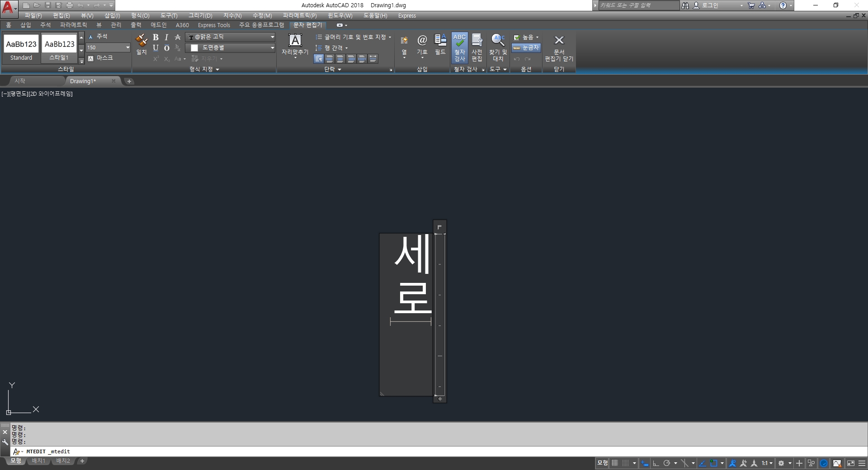Click the Isolate Objects status bar icon

[811, 463]
